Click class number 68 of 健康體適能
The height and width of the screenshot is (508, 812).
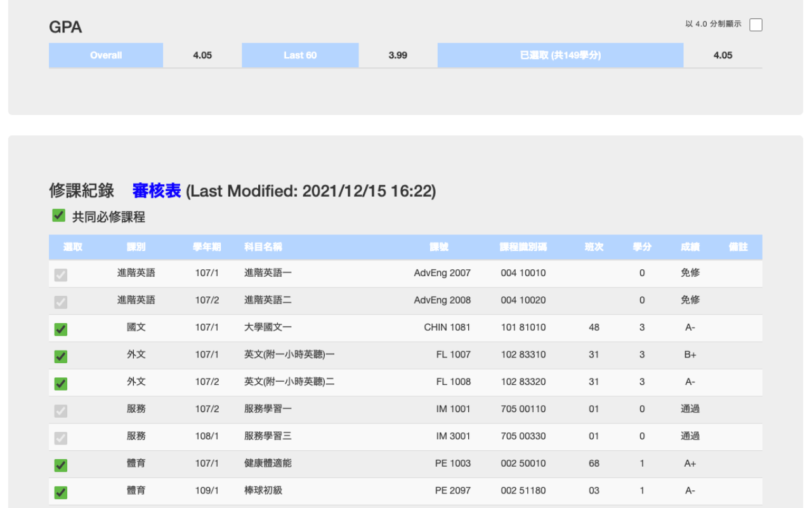tap(594, 464)
